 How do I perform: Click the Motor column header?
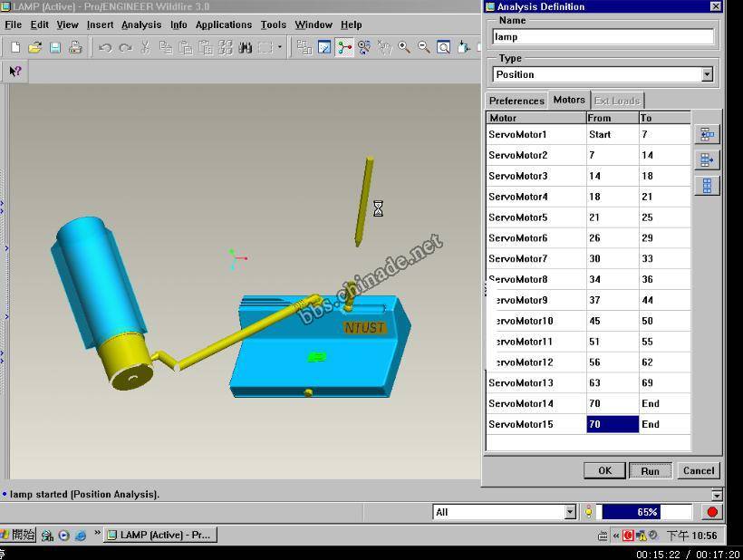[x=536, y=118]
